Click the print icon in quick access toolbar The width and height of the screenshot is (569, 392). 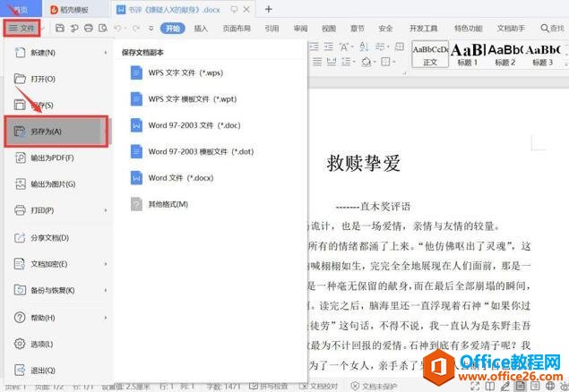click(89, 28)
